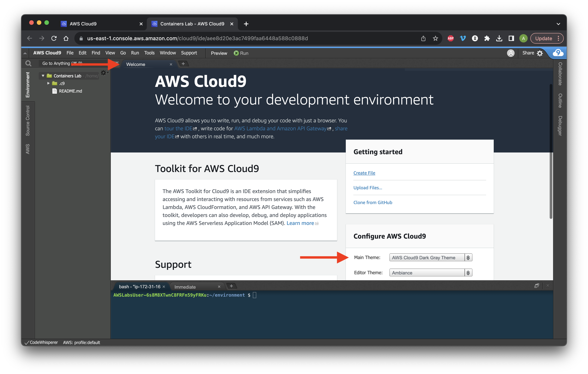Open the AWS side panel

click(28, 149)
